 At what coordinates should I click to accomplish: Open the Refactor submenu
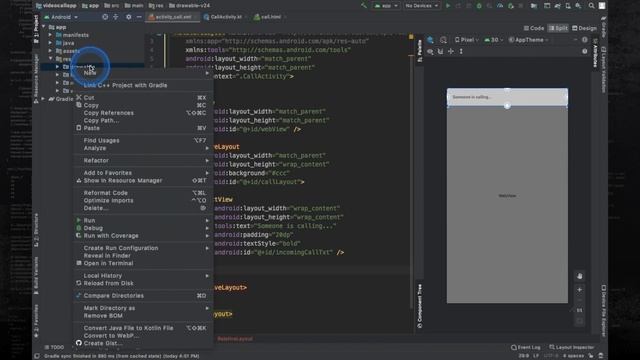143,160
